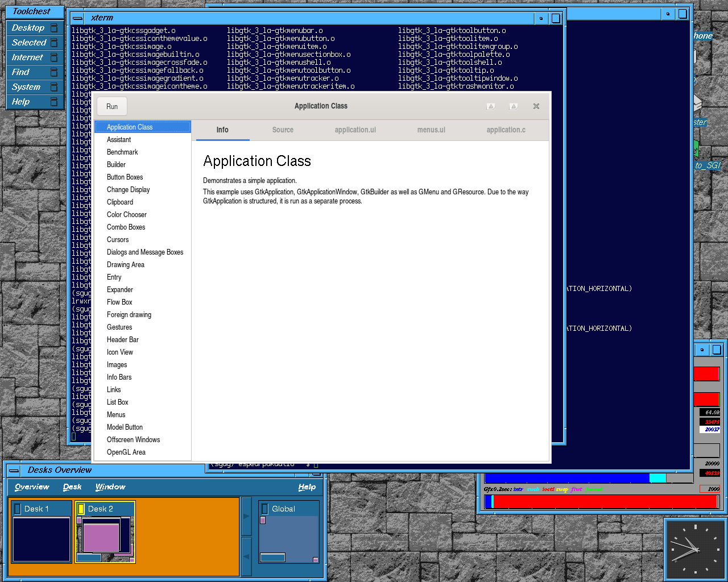Toggle the yellow Desk 2 indicator box
The height and width of the screenshot is (582, 728).
pos(81,509)
